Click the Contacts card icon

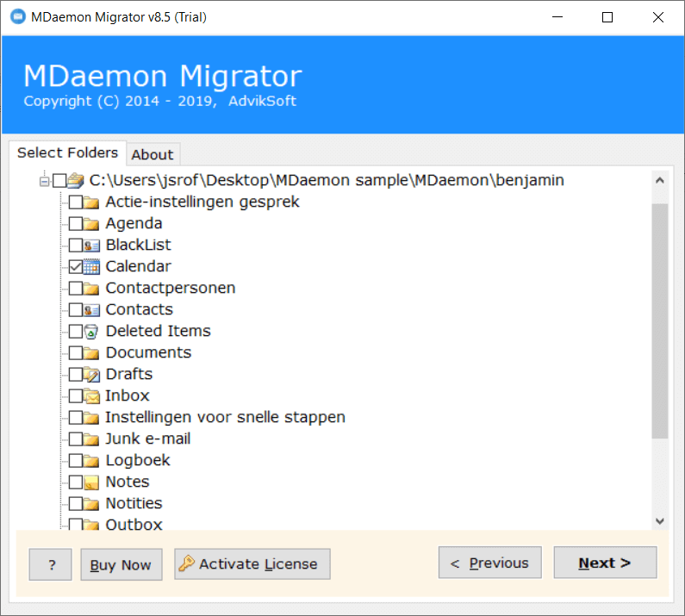pyautogui.click(x=91, y=310)
